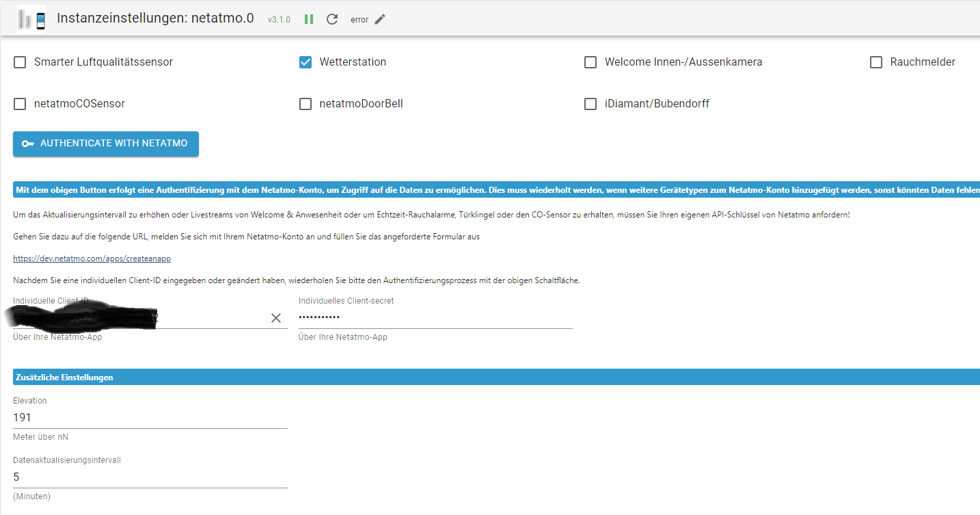This screenshot has height=515, width=980.
Task: Click the 'Meter über nN' hint text
Action: coord(40,437)
